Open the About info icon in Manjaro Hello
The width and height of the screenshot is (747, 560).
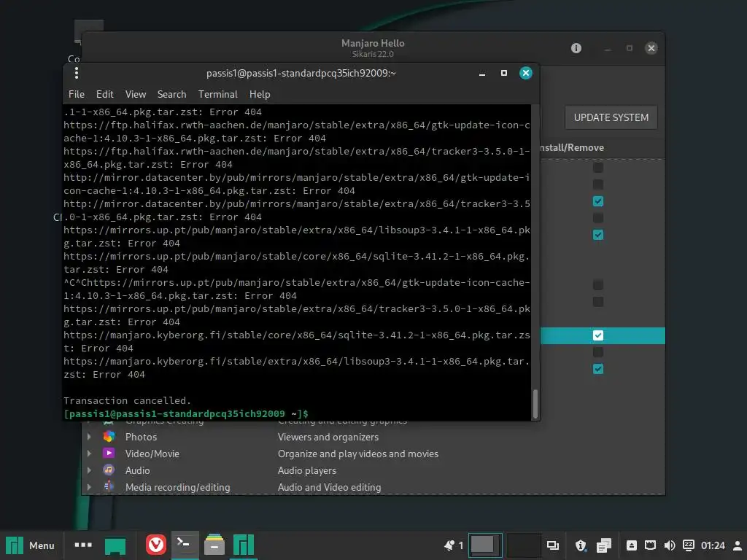[576, 48]
